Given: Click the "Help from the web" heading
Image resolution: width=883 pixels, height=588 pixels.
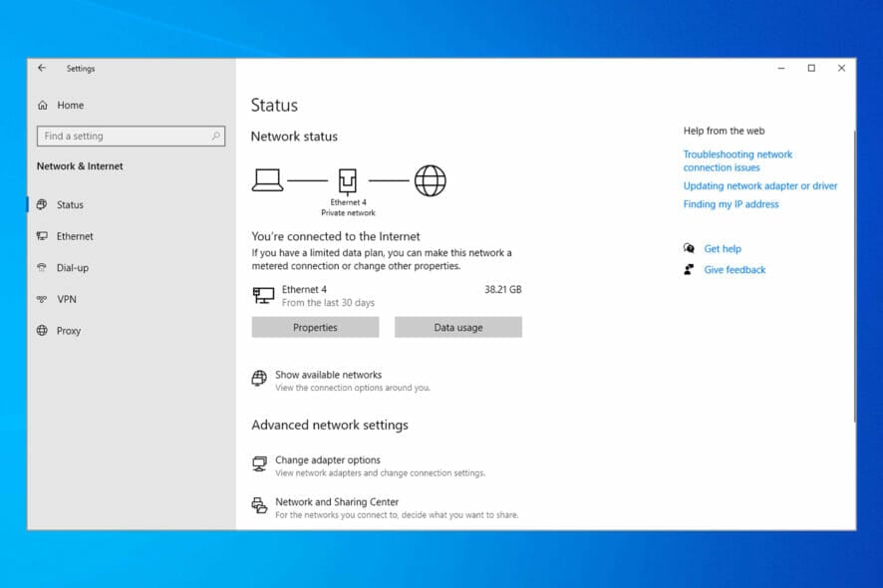Looking at the screenshot, I should [x=724, y=131].
